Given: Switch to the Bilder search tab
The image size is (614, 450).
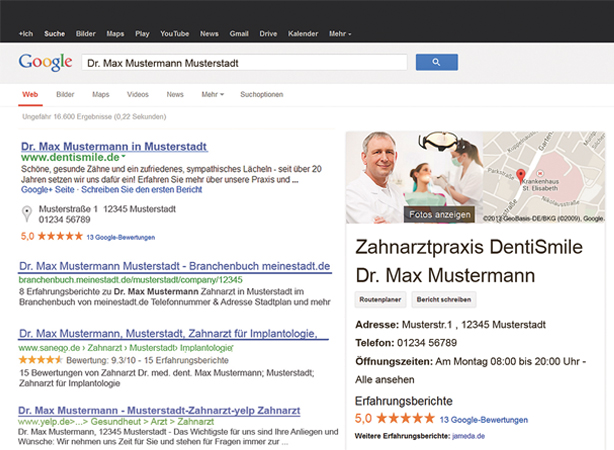Looking at the screenshot, I should coord(65,94).
